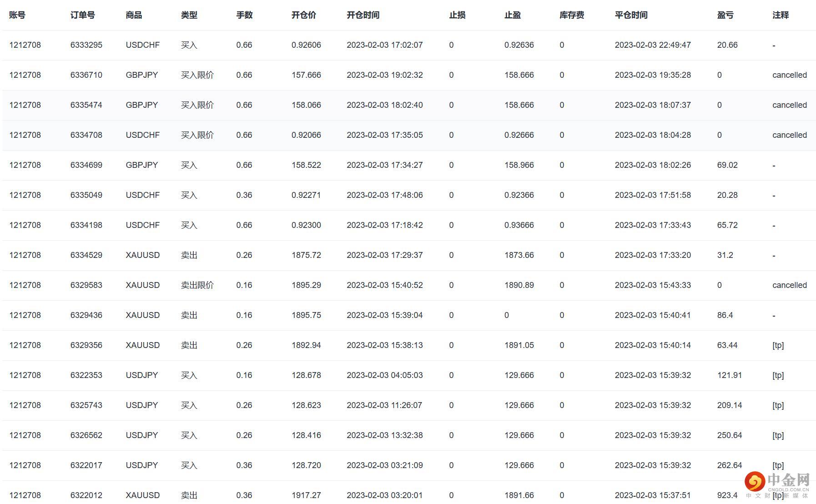Click profit value 250.64 for order 6326562
Viewport: 816px width, 504px height.
click(x=729, y=435)
